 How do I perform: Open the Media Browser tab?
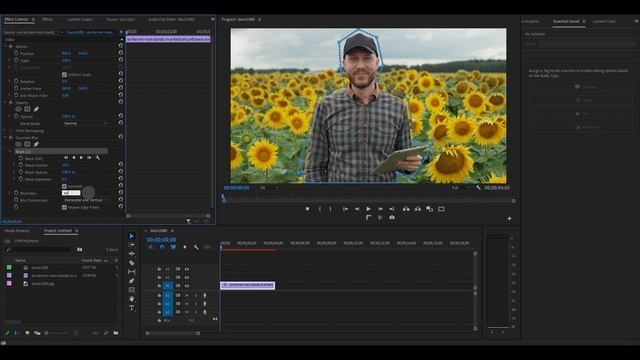(17, 231)
